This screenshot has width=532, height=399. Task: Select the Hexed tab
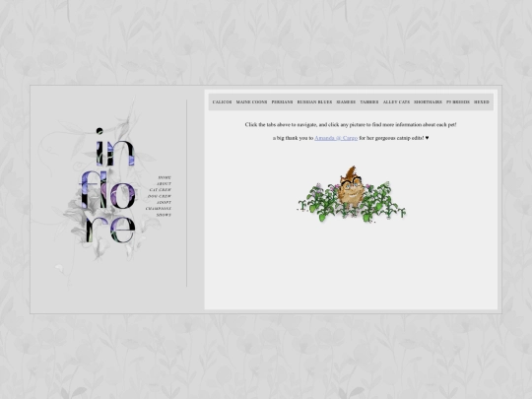[482, 102]
